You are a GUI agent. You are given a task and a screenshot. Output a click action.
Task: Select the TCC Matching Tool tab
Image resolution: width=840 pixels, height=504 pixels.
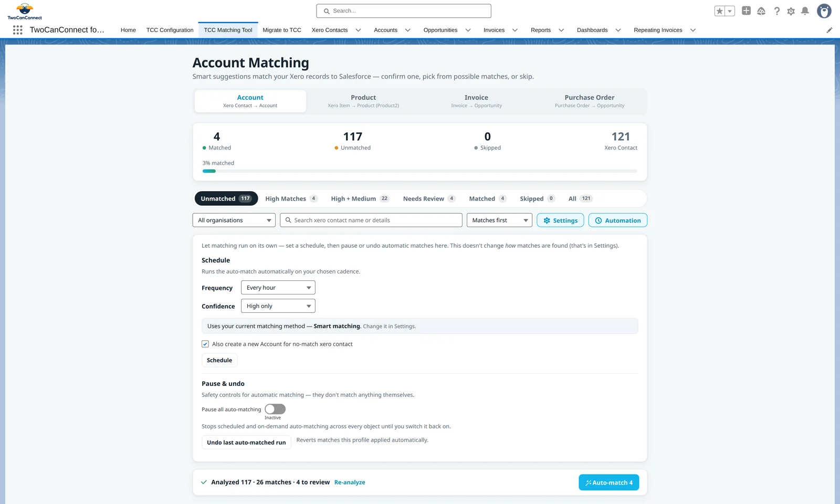[228, 30]
